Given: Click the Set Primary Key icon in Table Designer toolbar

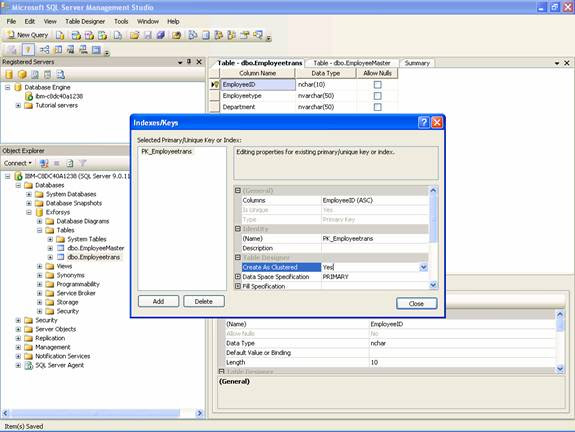Looking at the screenshot, I should click(28, 50).
